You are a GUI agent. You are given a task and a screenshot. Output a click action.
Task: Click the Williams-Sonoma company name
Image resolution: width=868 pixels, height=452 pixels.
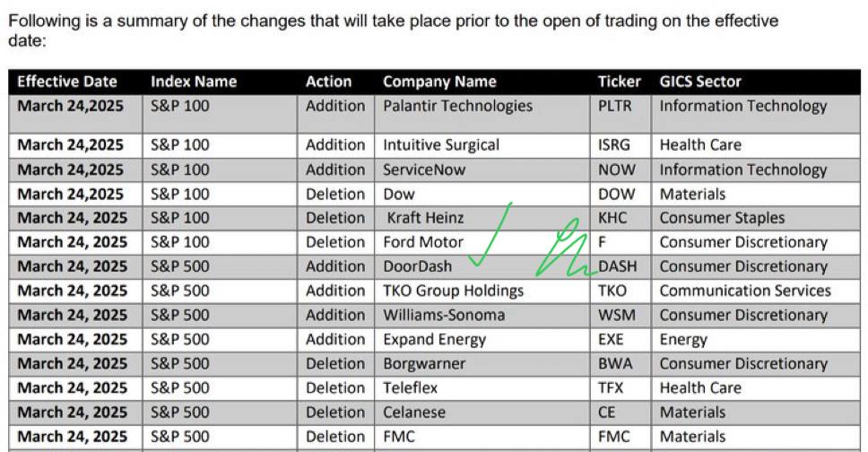pos(444,315)
